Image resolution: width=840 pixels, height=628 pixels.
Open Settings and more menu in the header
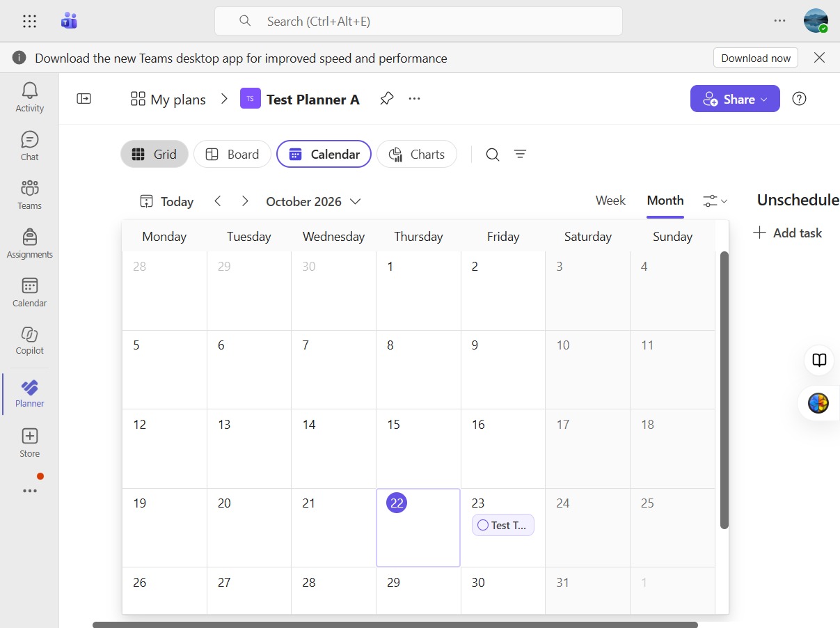[x=779, y=21]
